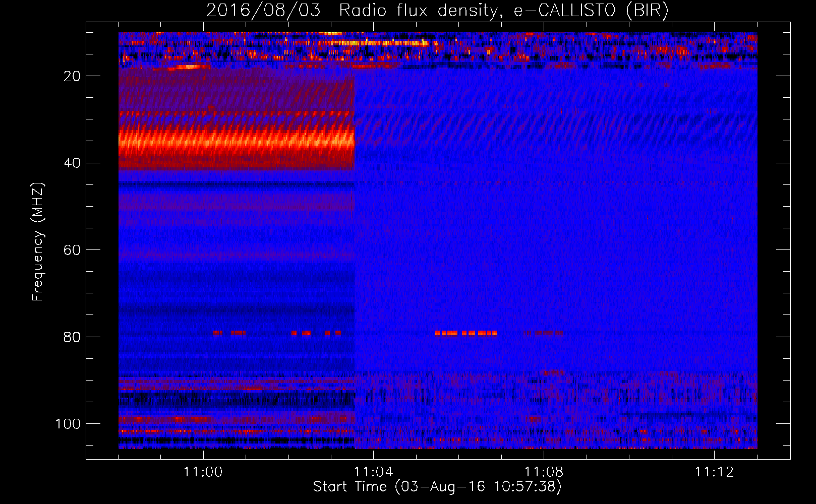Click the "11:04" time tick label
Screen dimensions: 816x504
point(373,472)
